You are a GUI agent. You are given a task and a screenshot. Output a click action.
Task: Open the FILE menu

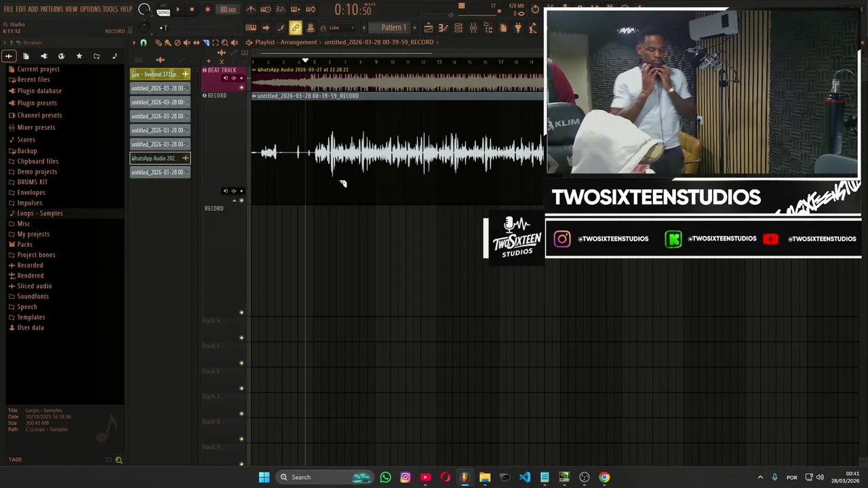pos(8,9)
